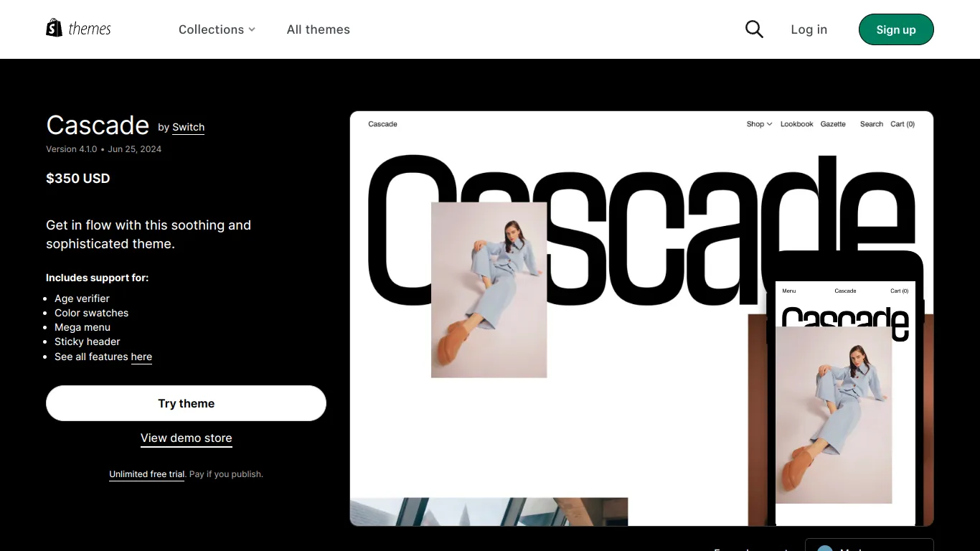Open the Shopify themes logo home link

tap(79, 29)
